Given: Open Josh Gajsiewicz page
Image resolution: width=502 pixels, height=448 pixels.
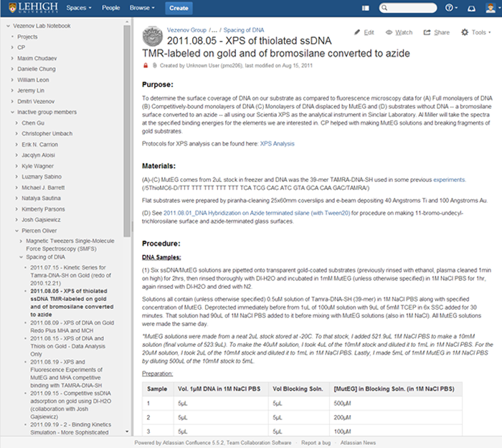Looking at the screenshot, I should point(41,220).
